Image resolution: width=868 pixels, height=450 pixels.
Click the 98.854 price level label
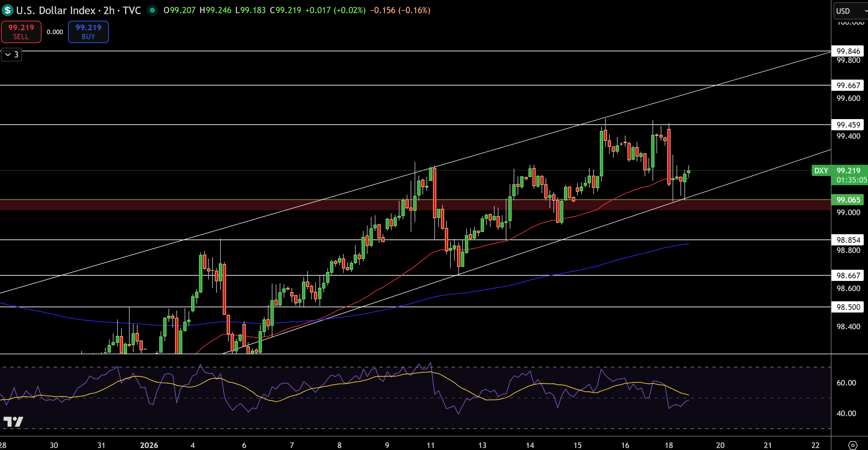pos(848,240)
